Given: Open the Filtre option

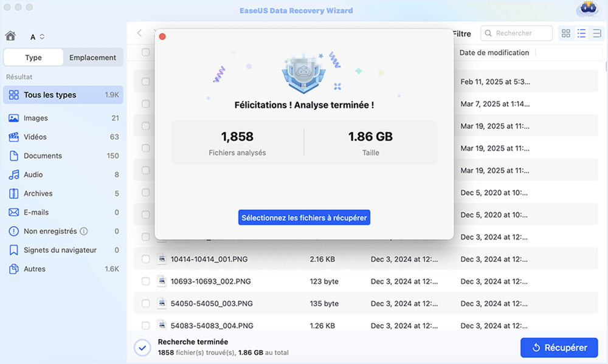Looking at the screenshot, I should tap(462, 33).
